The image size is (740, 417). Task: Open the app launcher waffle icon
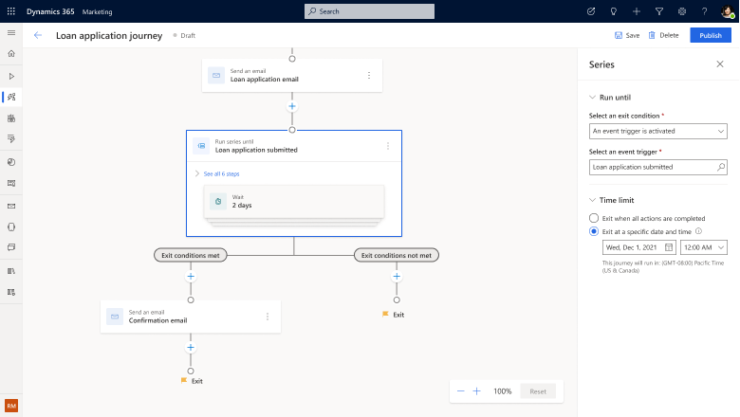pos(11,11)
